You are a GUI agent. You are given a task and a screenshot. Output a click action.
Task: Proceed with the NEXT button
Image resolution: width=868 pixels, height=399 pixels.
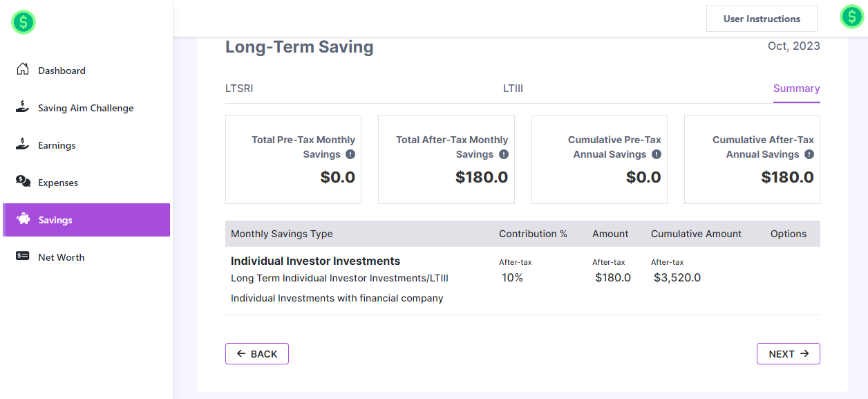pyautogui.click(x=788, y=353)
